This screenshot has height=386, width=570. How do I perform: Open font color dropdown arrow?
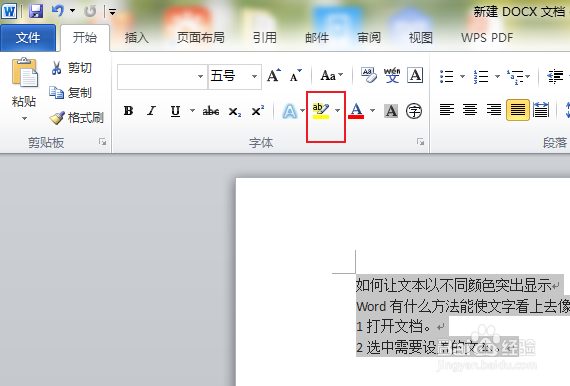point(373,110)
